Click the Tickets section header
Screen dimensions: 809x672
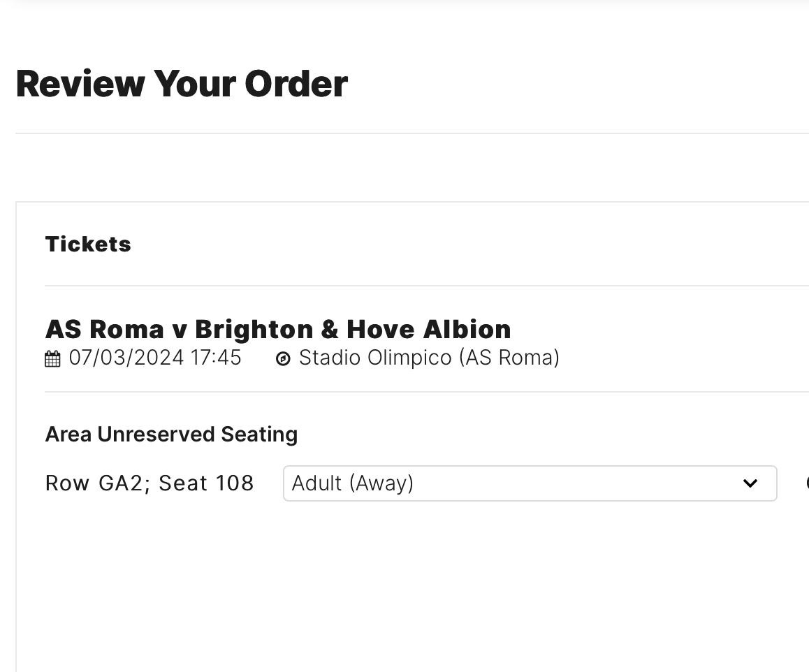pos(88,244)
